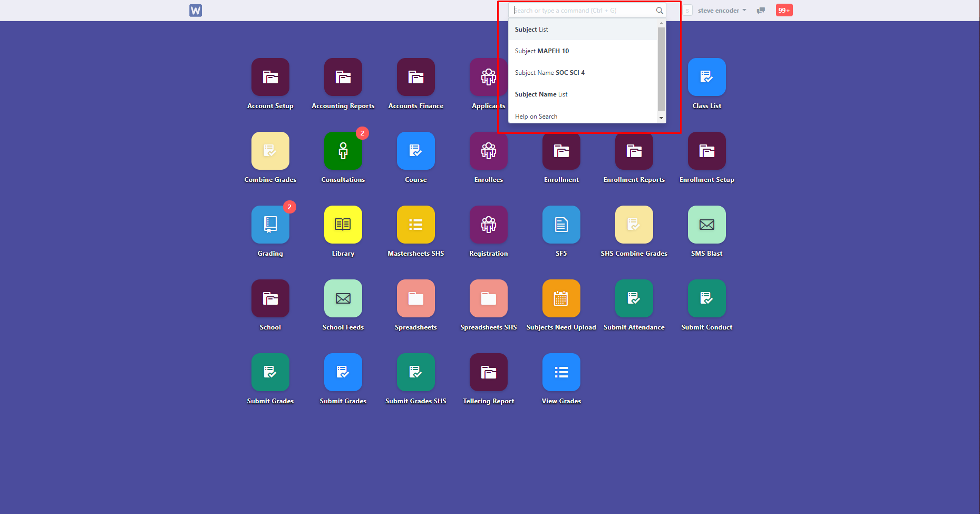Click the search magnifier icon
Screen dimensions: 980x514
pos(659,11)
